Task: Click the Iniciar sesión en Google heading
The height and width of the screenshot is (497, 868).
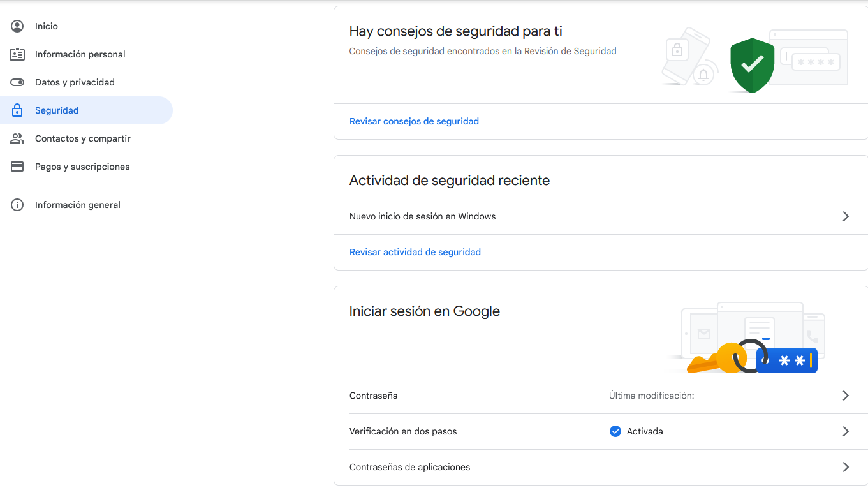Action: [425, 311]
